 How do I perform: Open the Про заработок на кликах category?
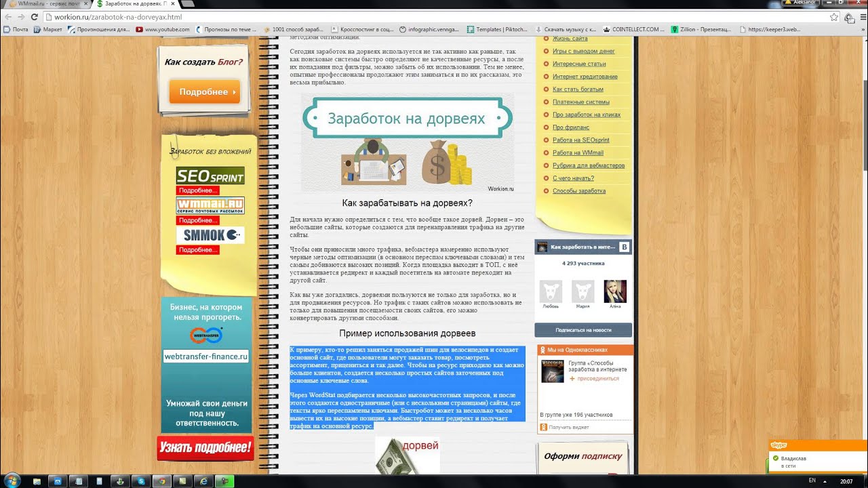point(587,115)
